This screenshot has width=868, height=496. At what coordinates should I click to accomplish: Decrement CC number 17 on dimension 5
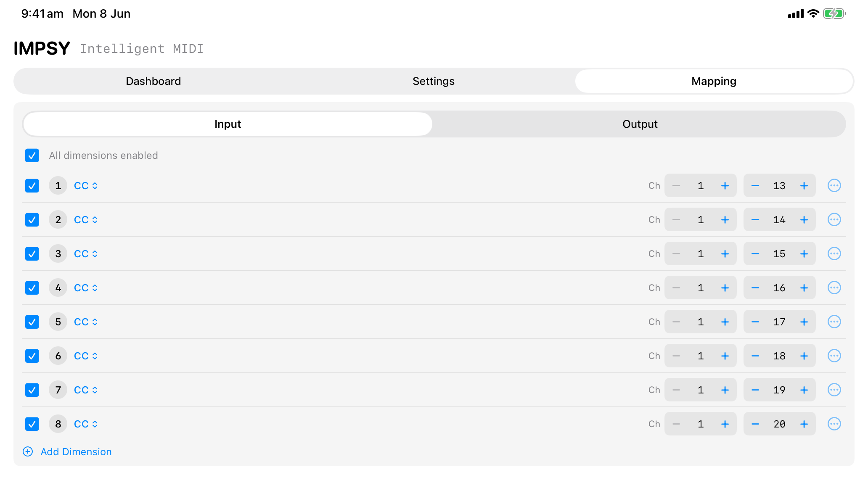point(755,322)
